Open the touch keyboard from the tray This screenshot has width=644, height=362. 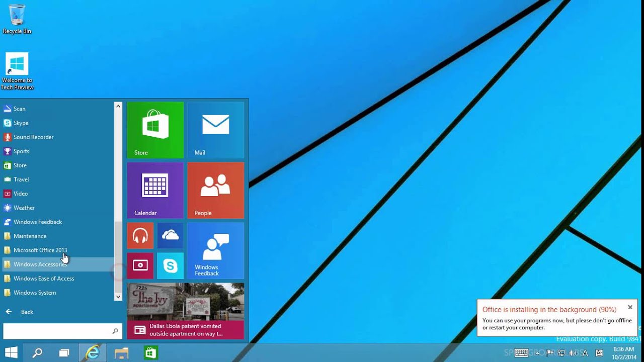click(521, 353)
